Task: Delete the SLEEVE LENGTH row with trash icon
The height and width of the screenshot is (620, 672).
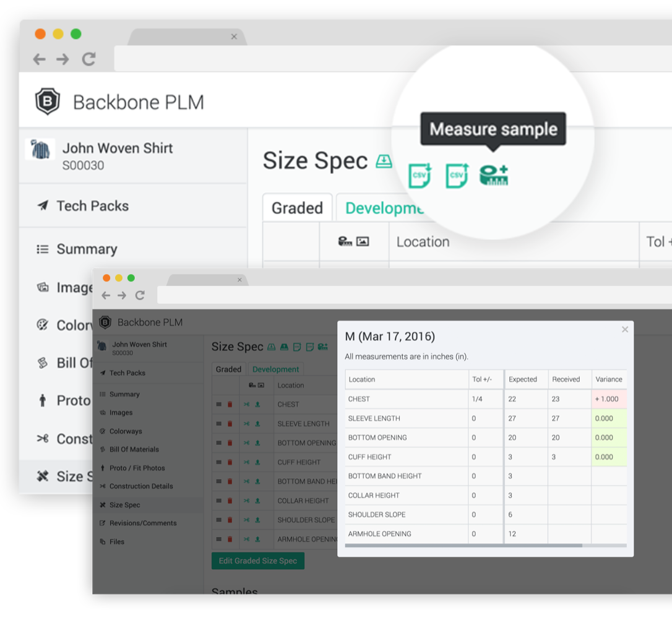Action: [230, 423]
